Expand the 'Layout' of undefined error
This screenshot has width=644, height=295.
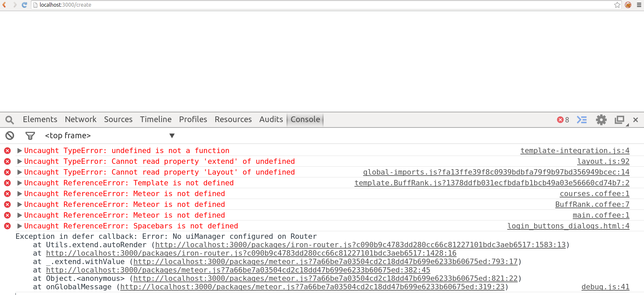(19, 172)
